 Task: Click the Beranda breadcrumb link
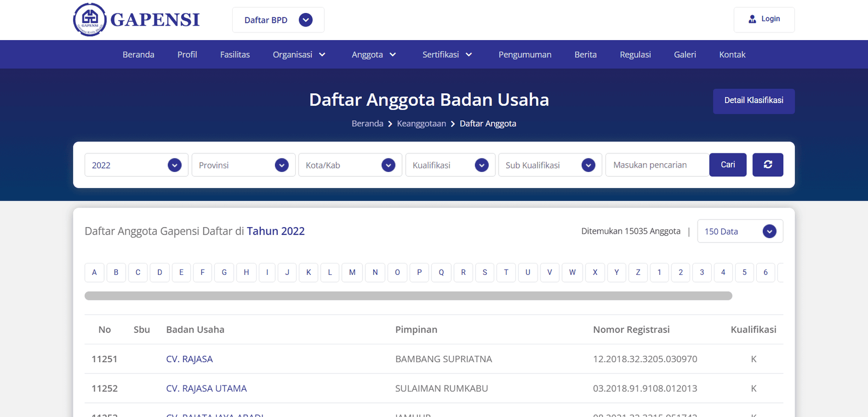coord(367,124)
